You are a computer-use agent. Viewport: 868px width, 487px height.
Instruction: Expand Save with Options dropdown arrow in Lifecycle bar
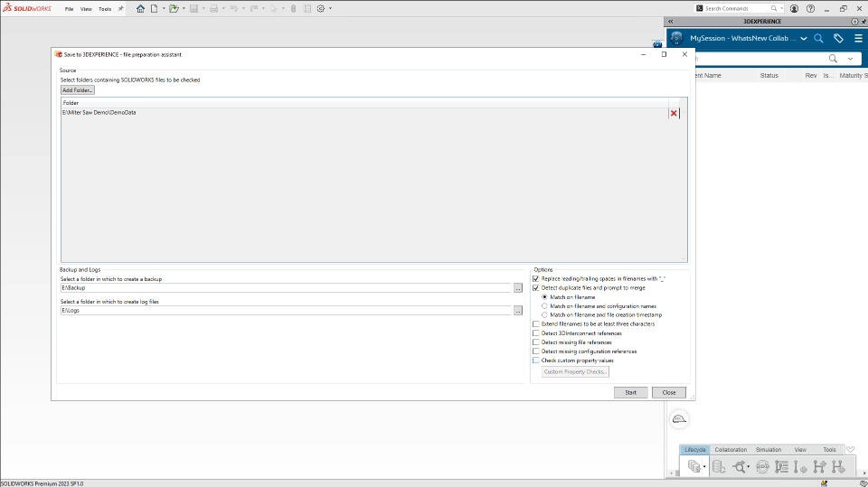704,467
